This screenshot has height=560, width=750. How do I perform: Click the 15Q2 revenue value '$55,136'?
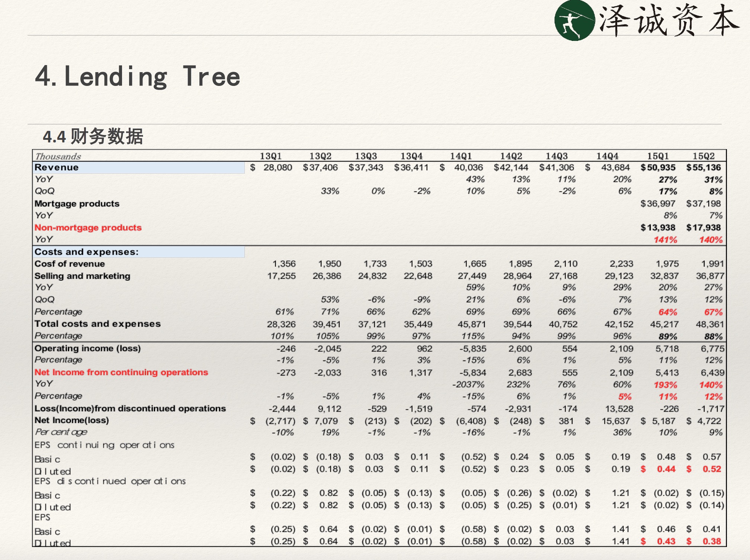click(703, 168)
